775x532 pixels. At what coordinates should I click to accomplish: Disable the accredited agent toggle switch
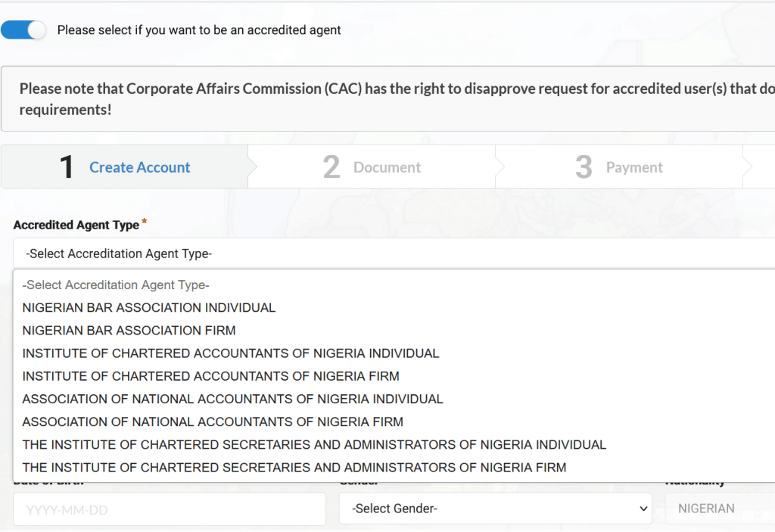coord(23,30)
